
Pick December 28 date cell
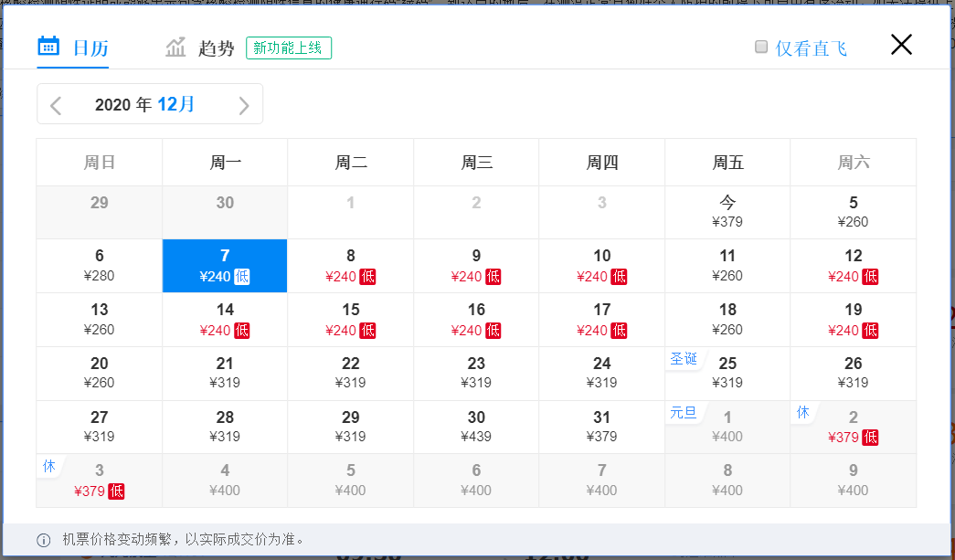(x=225, y=427)
